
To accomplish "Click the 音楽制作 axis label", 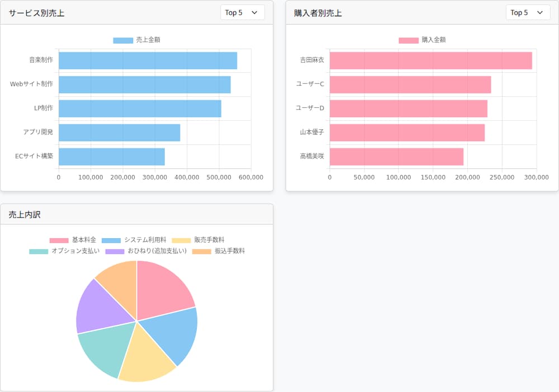I will pos(41,60).
